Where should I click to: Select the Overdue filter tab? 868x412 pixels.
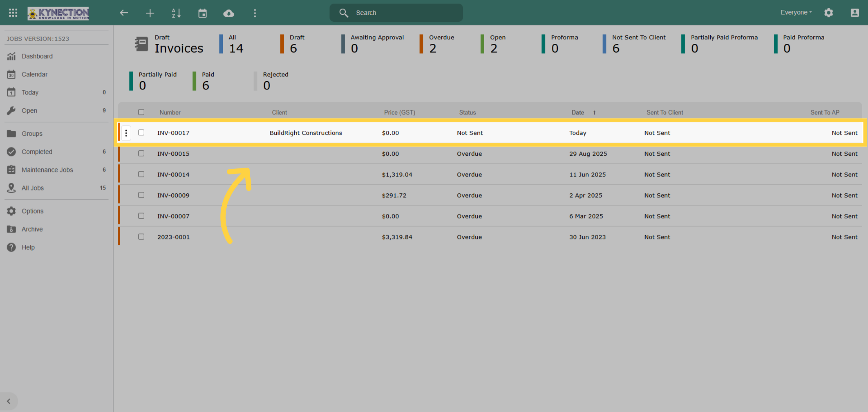coord(437,44)
